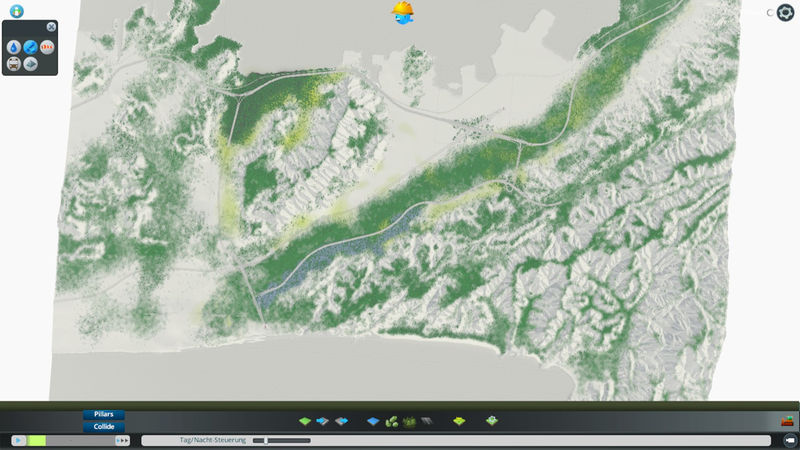Select the yellow-green tile tool icon
The height and width of the screenshot is (450, 800).
[x=459, y=421]
